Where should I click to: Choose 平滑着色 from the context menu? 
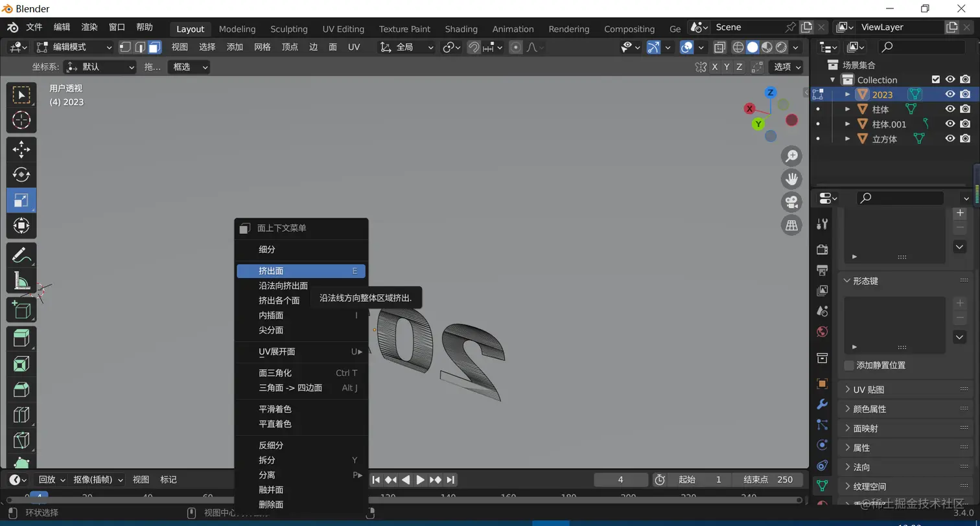coord(301,409)
